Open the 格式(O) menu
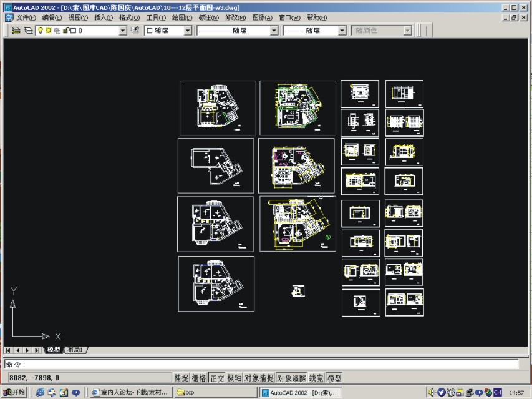 tap(129, 17)
